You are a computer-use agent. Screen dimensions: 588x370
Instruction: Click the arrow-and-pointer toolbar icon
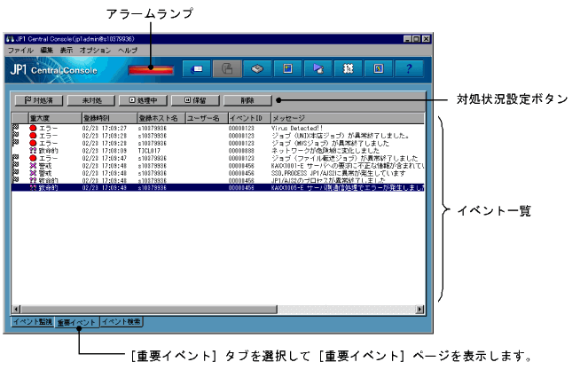(x=318, y=68)
